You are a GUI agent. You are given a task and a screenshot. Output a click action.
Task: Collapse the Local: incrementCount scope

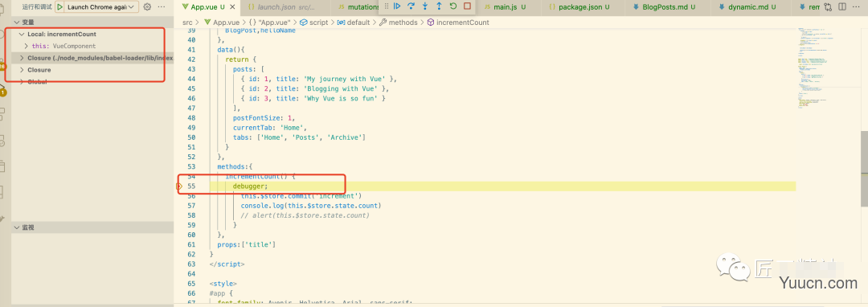pyautogui.click(x=92, y=35)
